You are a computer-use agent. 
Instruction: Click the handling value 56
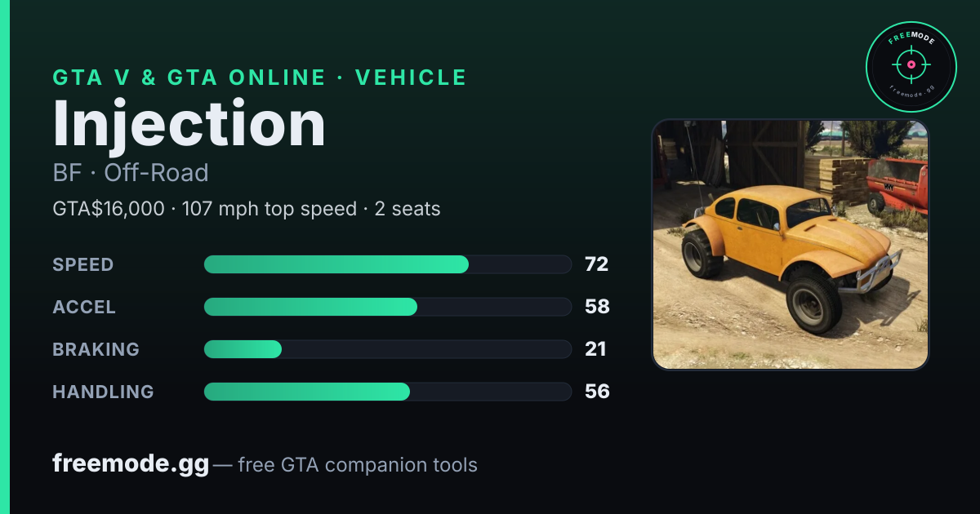pyautogui.click(x=597, y=392)
